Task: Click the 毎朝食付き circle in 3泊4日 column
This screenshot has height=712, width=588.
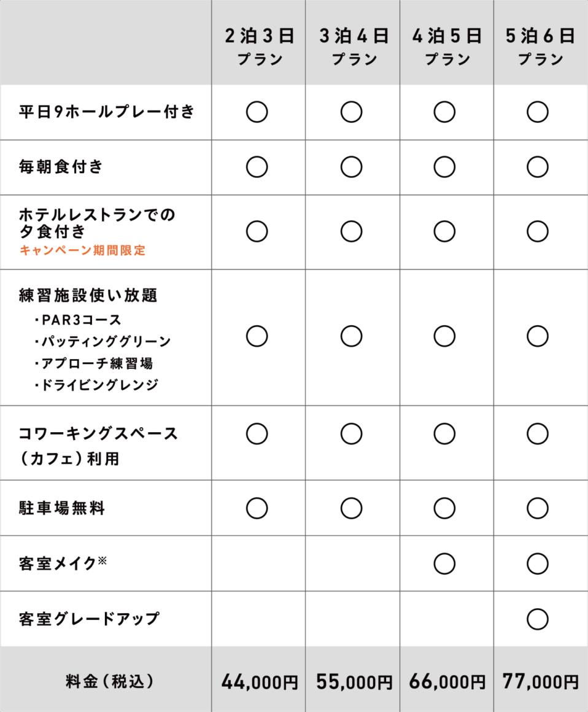Action: pyautogui.click(x=351, y=166)
